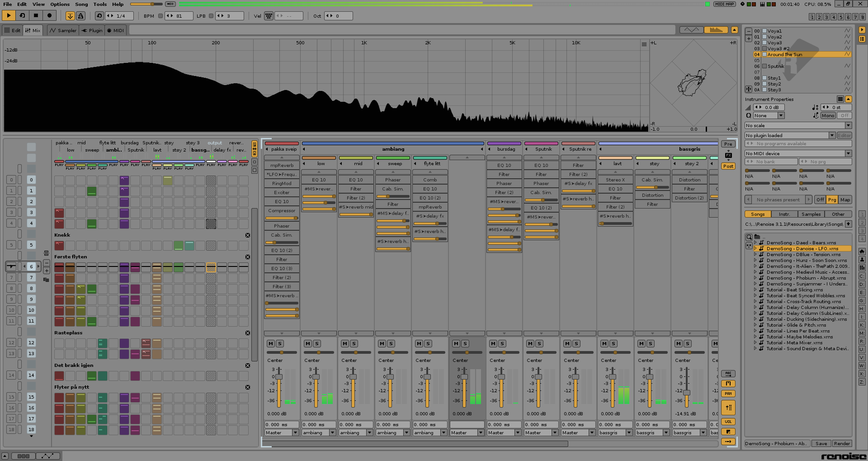Collapse the upper frame arrow button
The height and width of the screenshot is (461, 868).
pos(735,30)
